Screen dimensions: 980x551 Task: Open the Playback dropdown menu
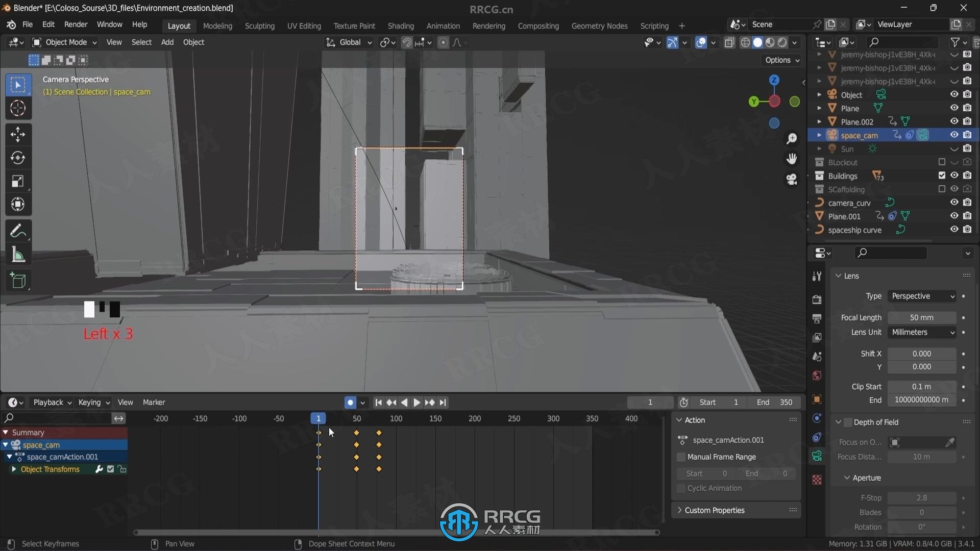(x=52, y=403)
